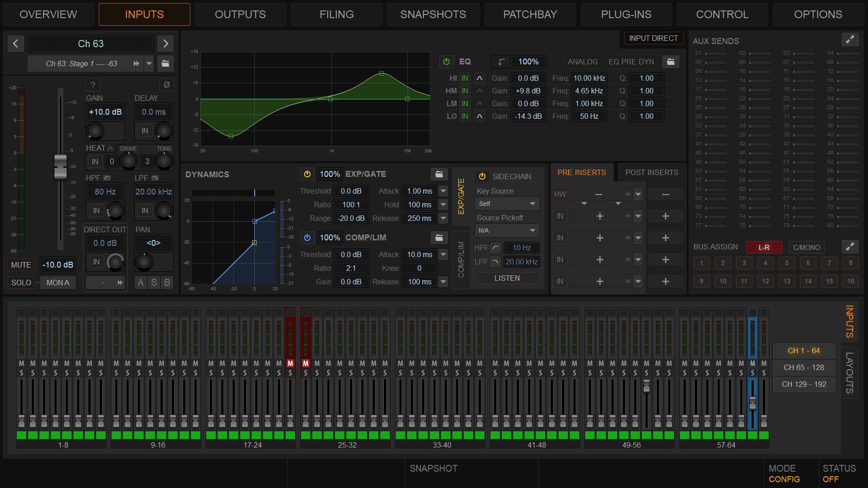Toggle COMP/LIM power icon

pyautogui.click(x=307, y=238)
